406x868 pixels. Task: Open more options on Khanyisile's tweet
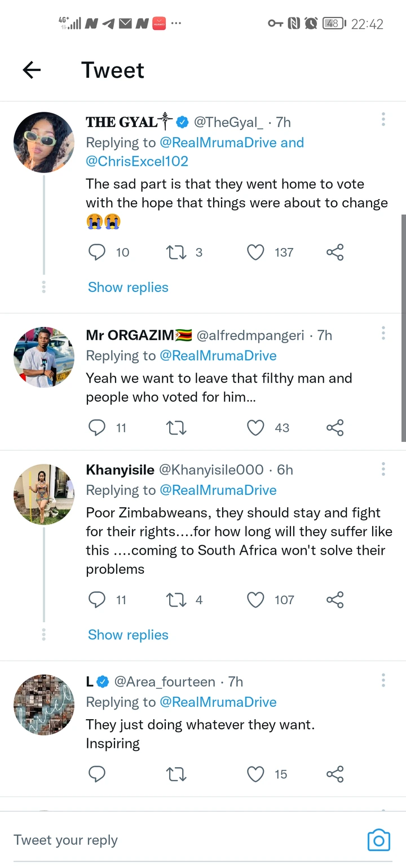coord(383,469)
